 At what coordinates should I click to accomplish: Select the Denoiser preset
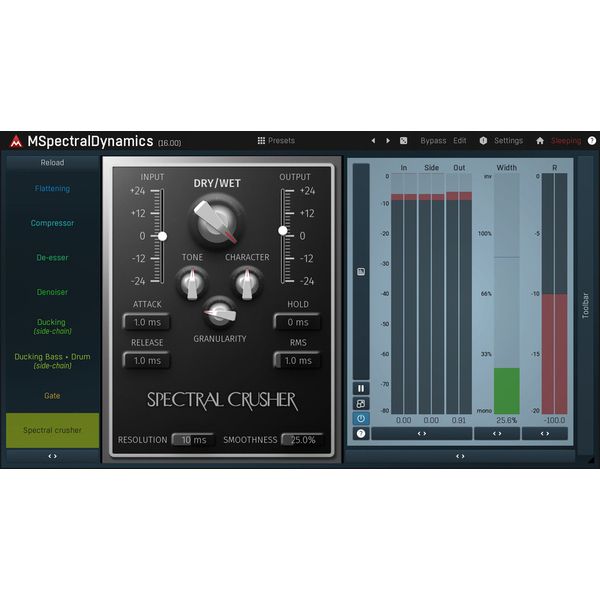tap(52, 292)
